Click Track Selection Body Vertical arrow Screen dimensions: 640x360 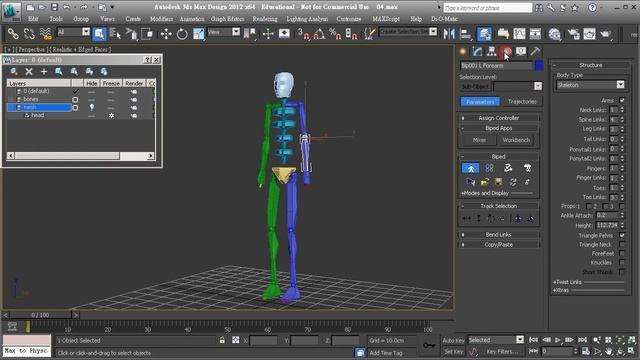(478, 219)
